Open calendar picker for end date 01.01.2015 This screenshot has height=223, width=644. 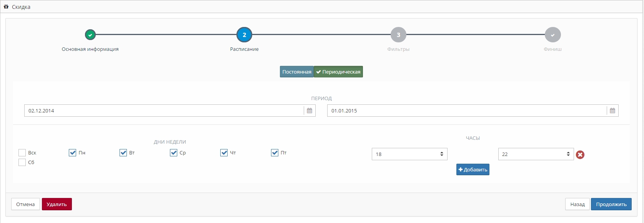[612, 111]
